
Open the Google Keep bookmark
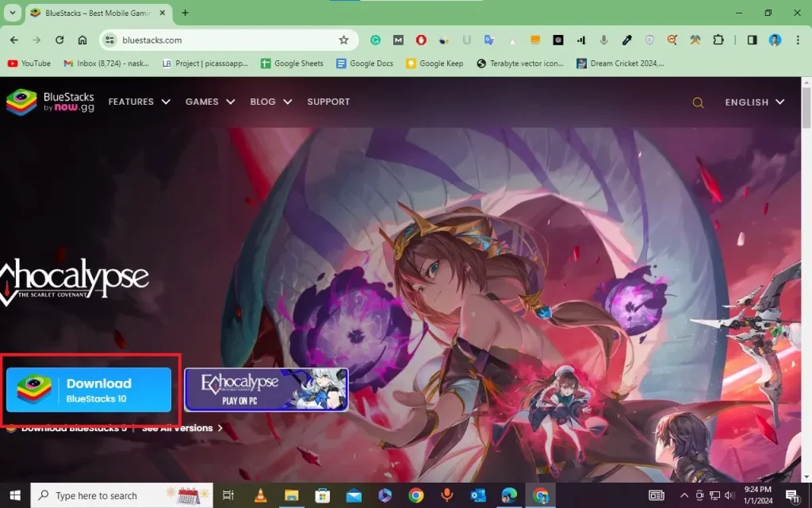pos(435,63)
